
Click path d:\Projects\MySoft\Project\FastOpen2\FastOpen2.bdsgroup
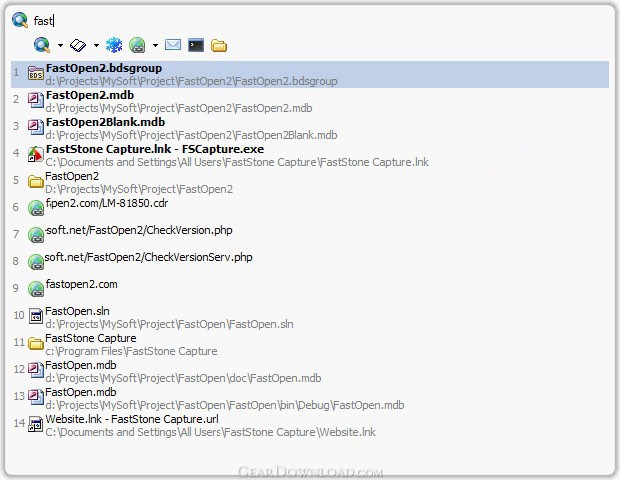[191, 81]
